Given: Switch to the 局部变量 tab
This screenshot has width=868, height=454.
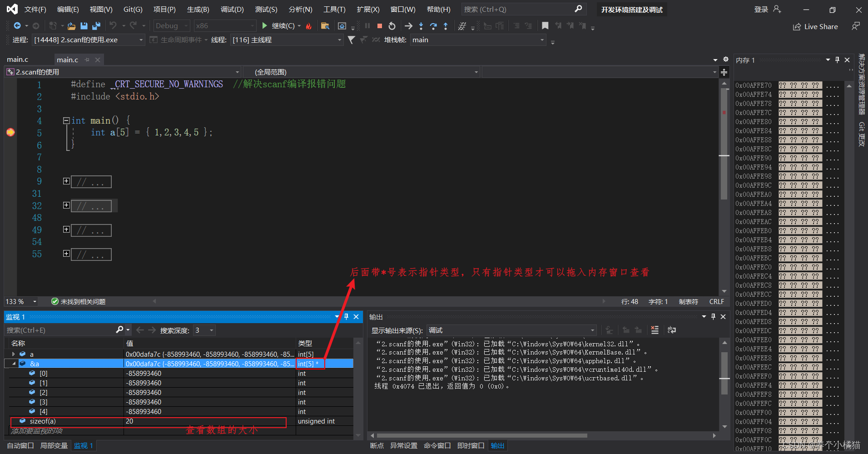Looking at the screenshot, I should click(x=54, y=446).
